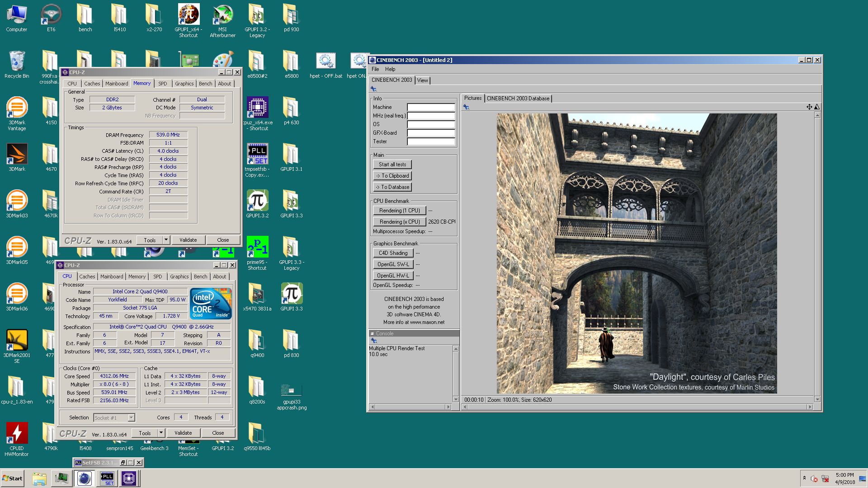This screenshot has height=488, width=868.
Task: Open the GPUPI 3.3 pi icon
Action: [x=292, y=297]
